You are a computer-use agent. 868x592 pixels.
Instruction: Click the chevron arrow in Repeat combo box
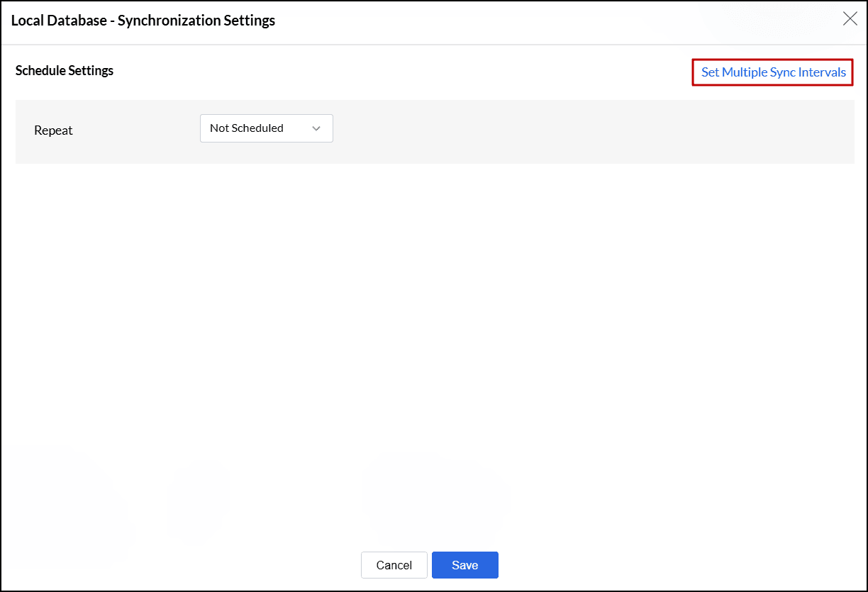tap(316, 128)
